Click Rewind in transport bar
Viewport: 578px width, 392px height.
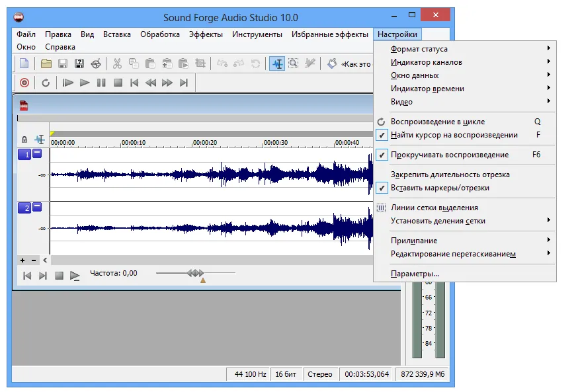click(x=150, y=83)
